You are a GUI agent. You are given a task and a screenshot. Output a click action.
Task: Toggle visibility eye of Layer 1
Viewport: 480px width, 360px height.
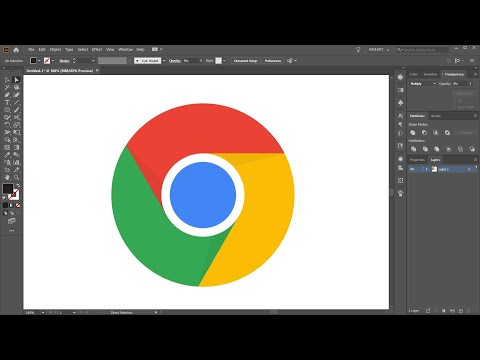point(412,169)
